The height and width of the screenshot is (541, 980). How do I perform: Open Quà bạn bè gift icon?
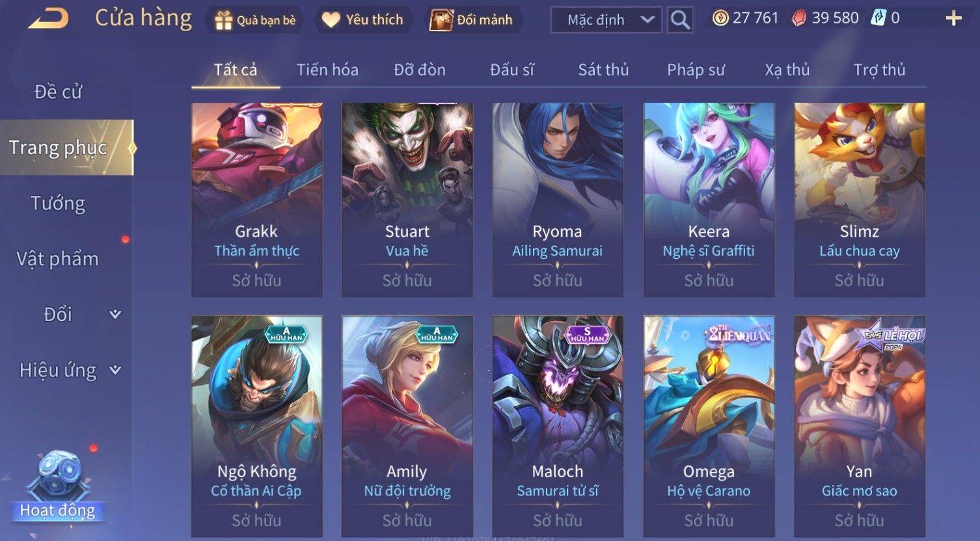223,20
